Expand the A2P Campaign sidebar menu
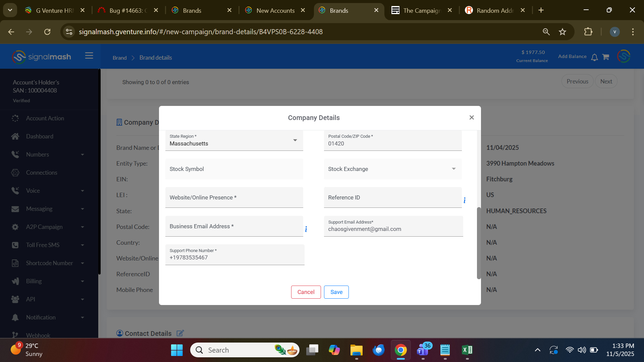Screen dimensions: 644x362 coord(44,227)
